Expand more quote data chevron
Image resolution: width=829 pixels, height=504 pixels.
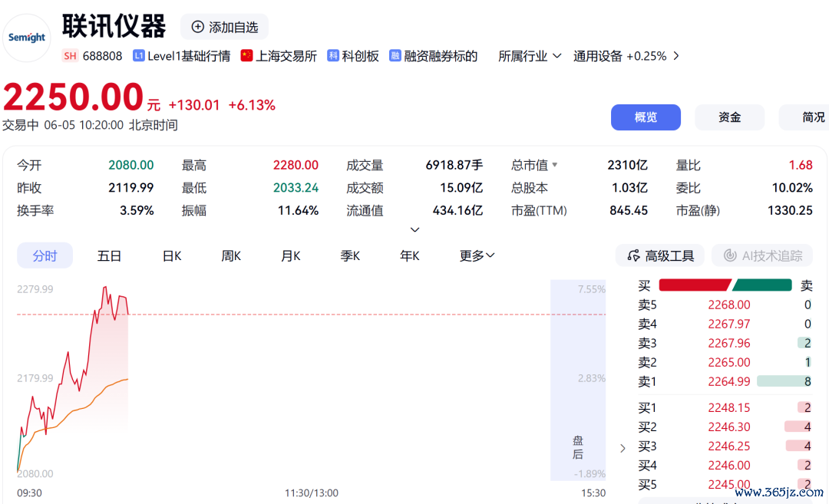click(415, 230)
